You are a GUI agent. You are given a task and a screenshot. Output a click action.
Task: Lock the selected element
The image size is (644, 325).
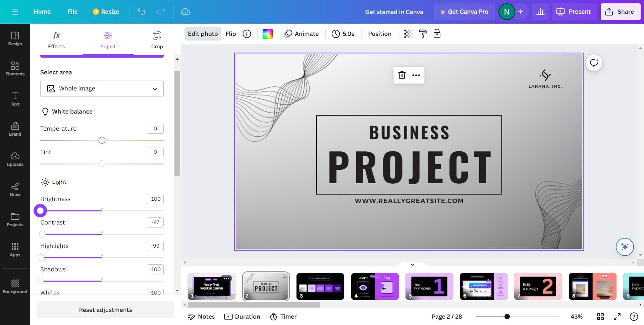click(x=437, y=34)
